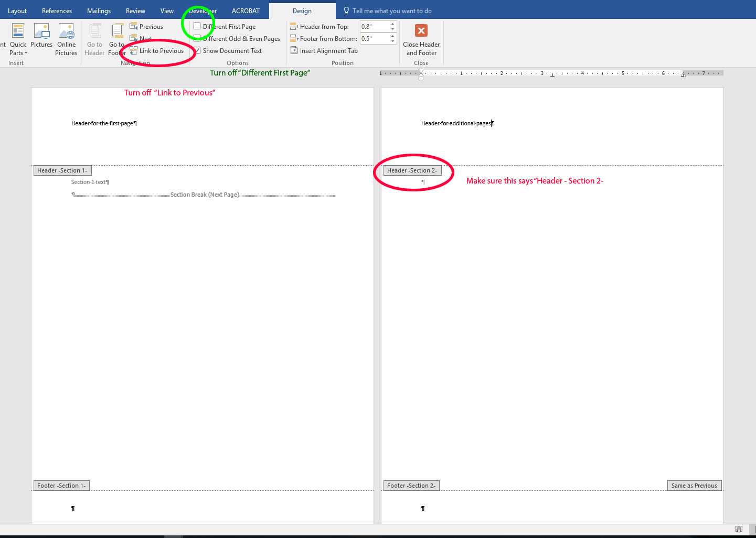Click the Section Break (Next Page) line
The height and width of the screenshot is (538, 756).
205,195
